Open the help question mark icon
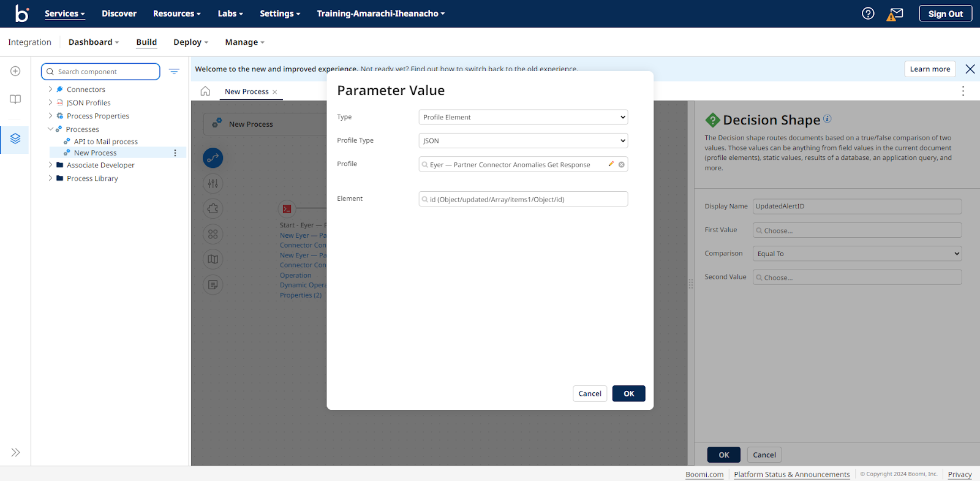The image size is (980, 481). [x=868, y=13]
